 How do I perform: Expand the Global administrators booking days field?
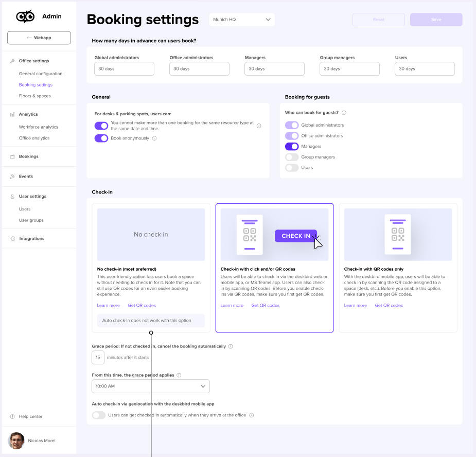(124, 68)
